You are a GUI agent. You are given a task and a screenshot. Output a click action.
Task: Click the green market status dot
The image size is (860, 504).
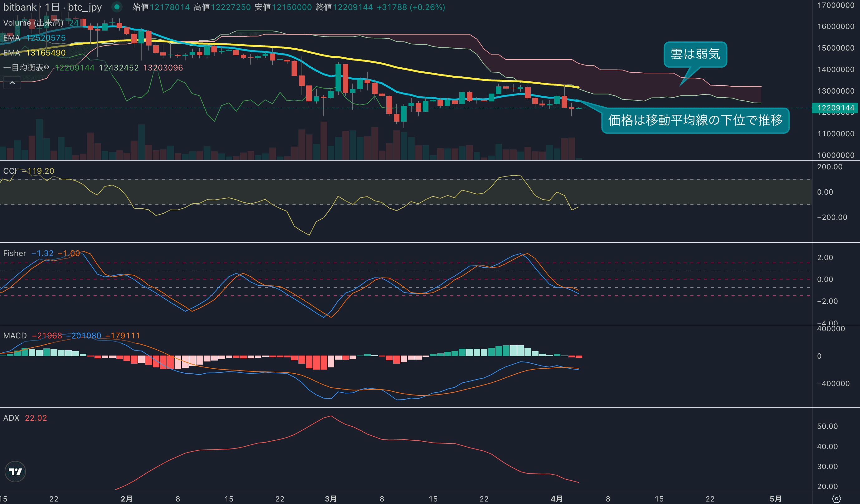(117, 7)
